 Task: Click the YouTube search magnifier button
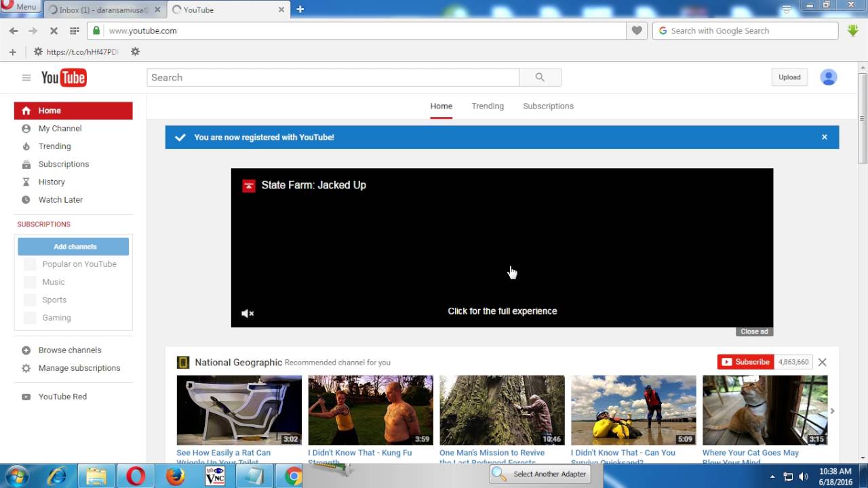(x=540, y=77)
